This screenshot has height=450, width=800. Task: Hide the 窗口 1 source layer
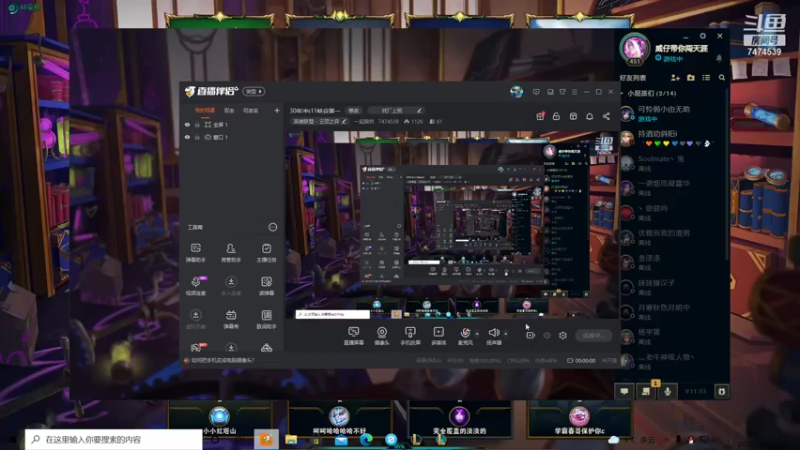coord(187,137)
